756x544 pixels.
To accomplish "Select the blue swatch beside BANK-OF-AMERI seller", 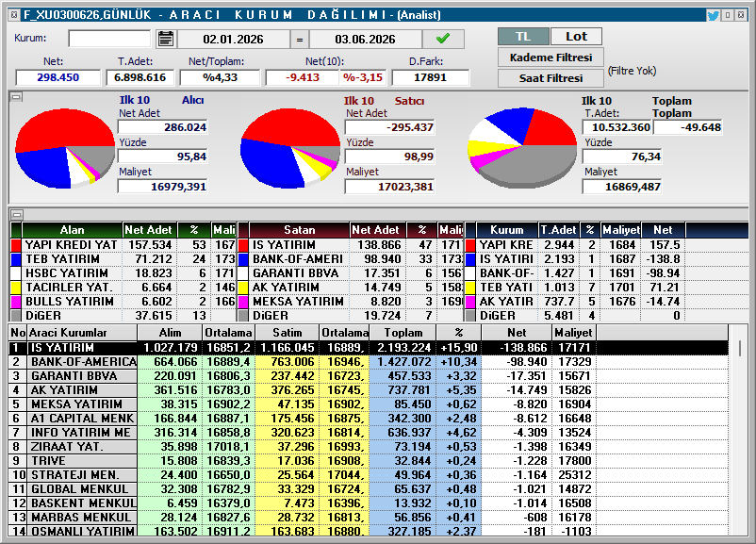I will [x=243, y=259].
